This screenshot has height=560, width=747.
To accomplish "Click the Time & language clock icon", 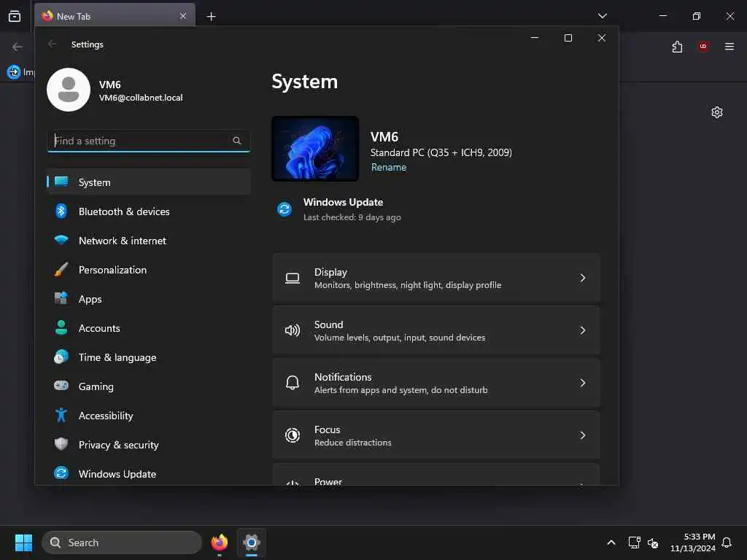I will (61, 357).
